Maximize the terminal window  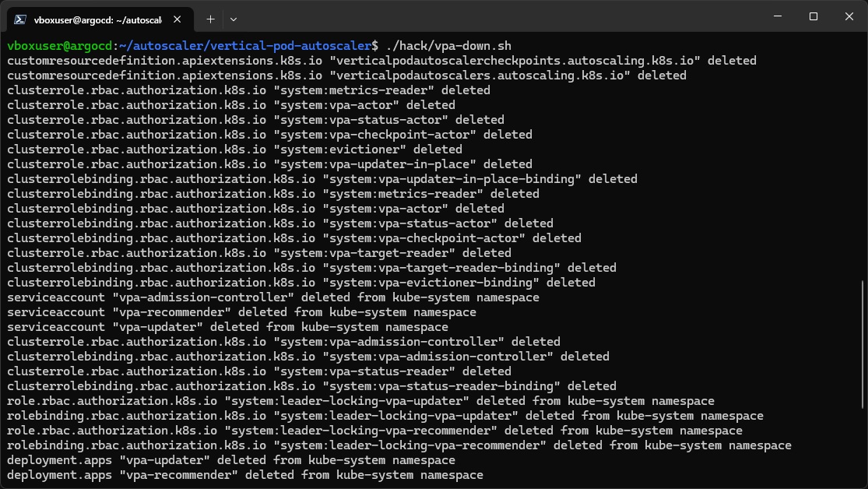tap(814, 16)
